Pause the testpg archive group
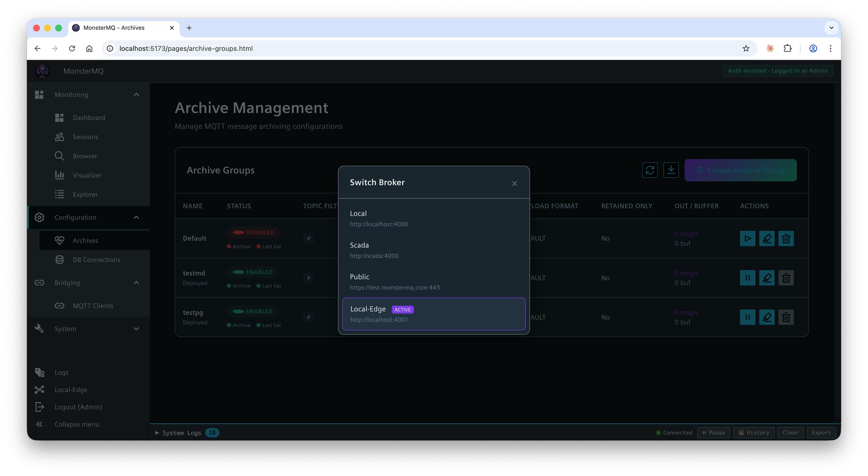This screenshot has height=476, width=868. (x=747, y=317)
